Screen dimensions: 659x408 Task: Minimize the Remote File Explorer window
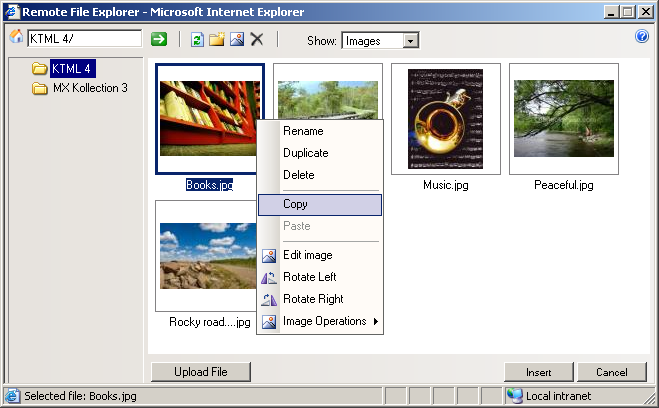click(612, 12)
